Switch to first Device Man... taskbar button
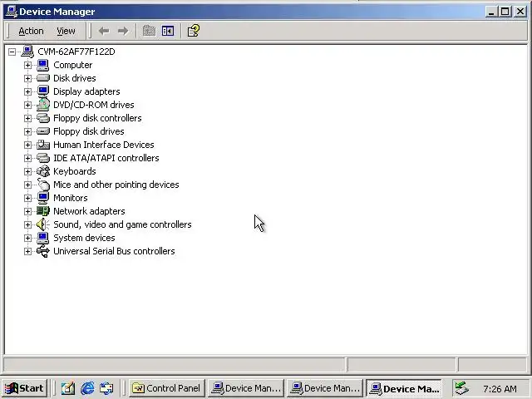The image size is (532, 399). coord(246,388)
